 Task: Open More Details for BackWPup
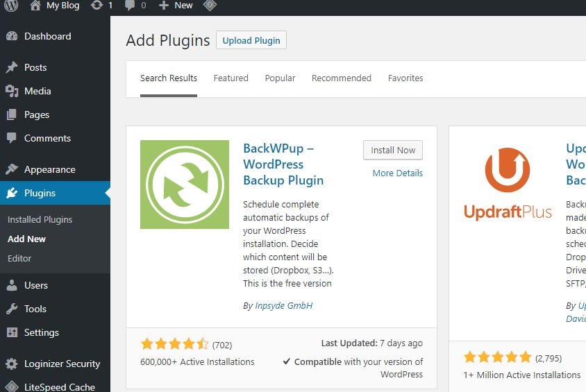(x=398, y=173)
